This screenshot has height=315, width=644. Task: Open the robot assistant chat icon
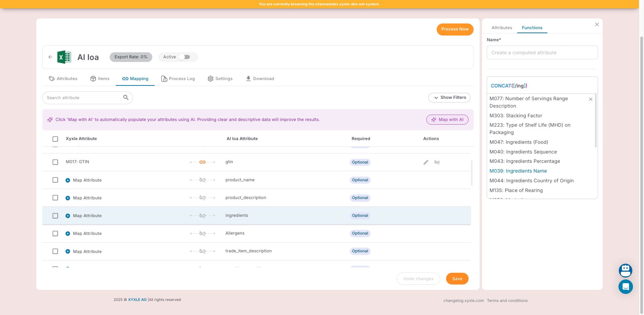(x=625, y=270)
